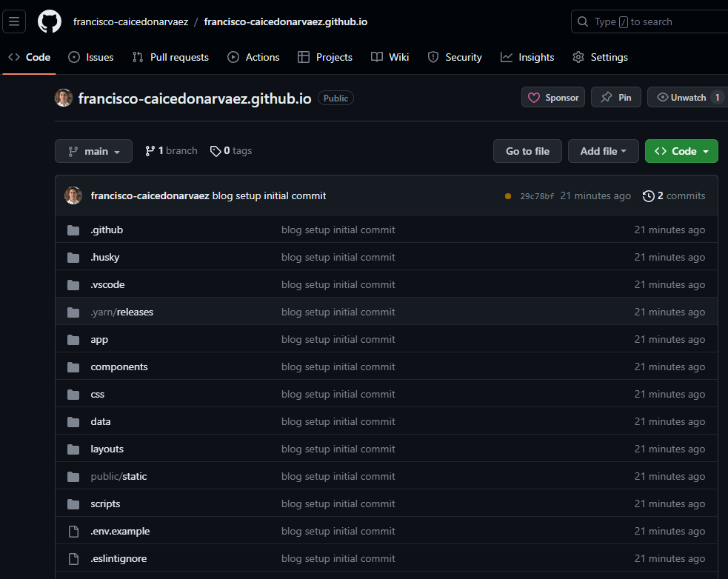The height and width of the screenshot is (579, 728).
Task: Click the components folder icon
Action: coord(73,367)
